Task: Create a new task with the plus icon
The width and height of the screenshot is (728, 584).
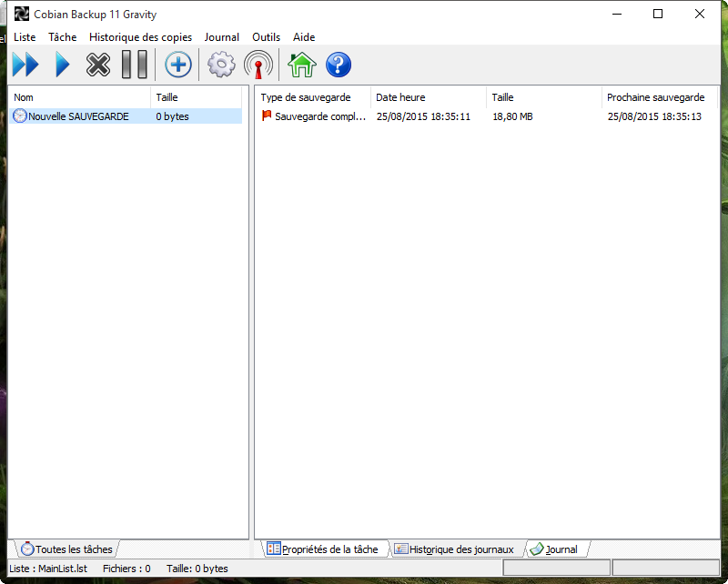Action: coord(177,65)
